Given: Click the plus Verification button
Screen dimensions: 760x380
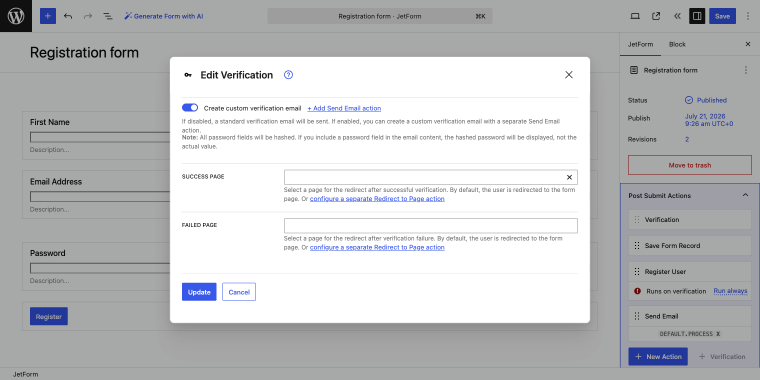Looking at the screenshot, I should click(x=722, y=356).
